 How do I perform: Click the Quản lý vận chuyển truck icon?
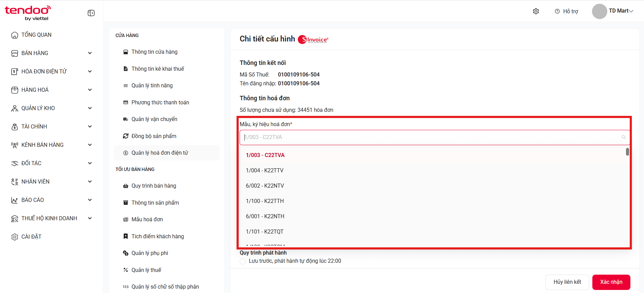(126, 119)
